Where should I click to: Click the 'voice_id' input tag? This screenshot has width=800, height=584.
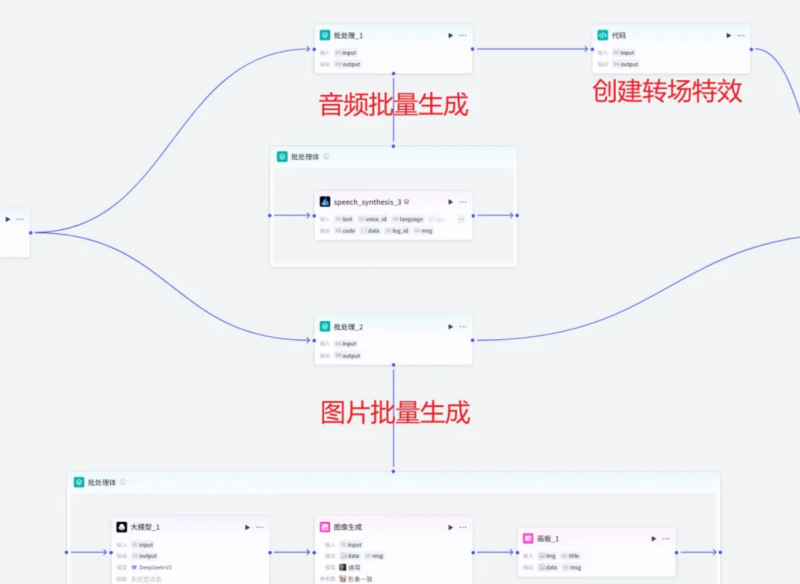click(x=373, y=219)
